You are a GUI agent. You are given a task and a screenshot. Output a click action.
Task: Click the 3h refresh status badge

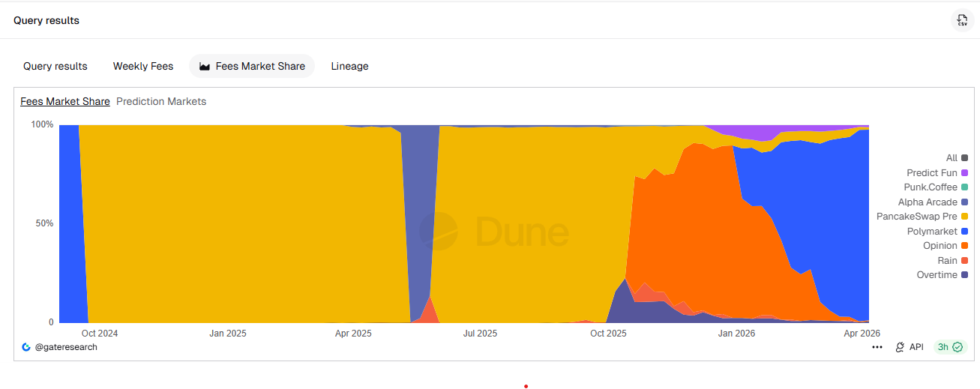950,347
